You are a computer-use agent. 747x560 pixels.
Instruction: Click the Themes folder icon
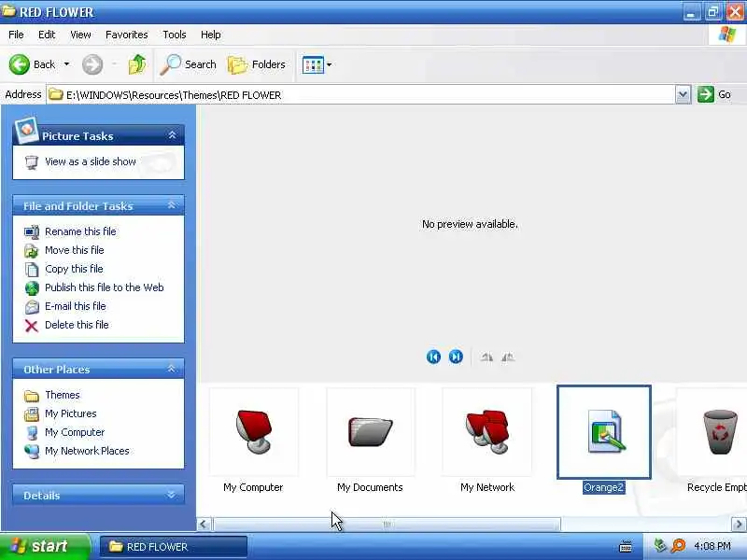pos(32,396)
